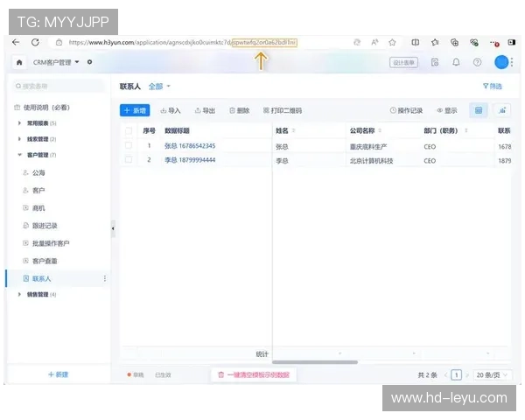Click the blue 新增 button
Image resolution: width=525 pixels, height=420 pixels.
[135, 110]
